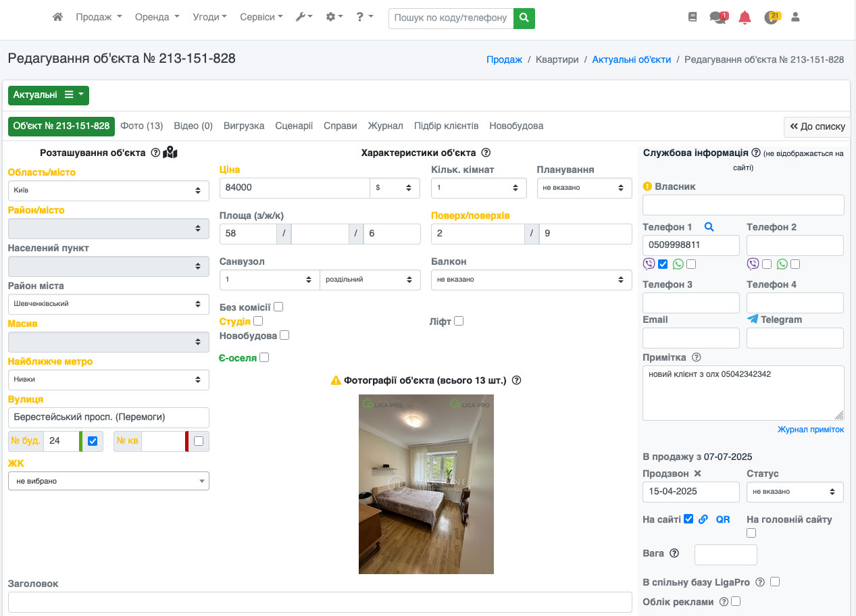Click the home icon in navbar
Screen dimensions: 856x616
tap(57, 18)
